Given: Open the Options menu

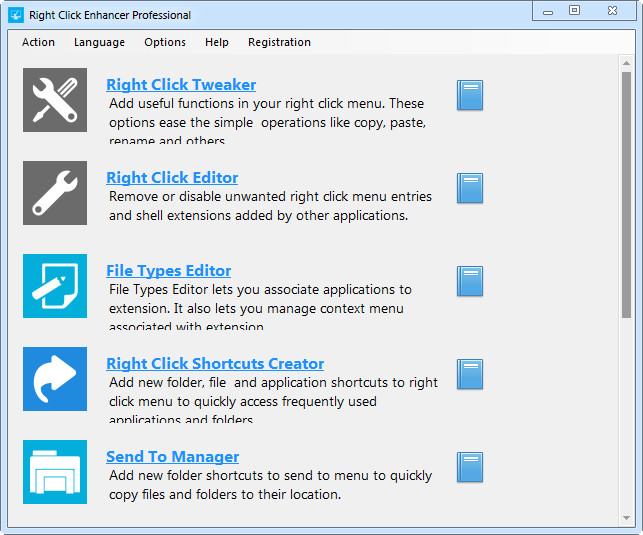Looking at the screenshot, I should [165, 42].
